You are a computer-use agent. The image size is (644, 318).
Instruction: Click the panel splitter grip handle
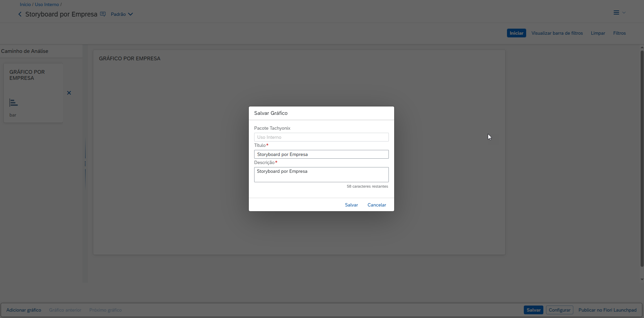[85, 164]
